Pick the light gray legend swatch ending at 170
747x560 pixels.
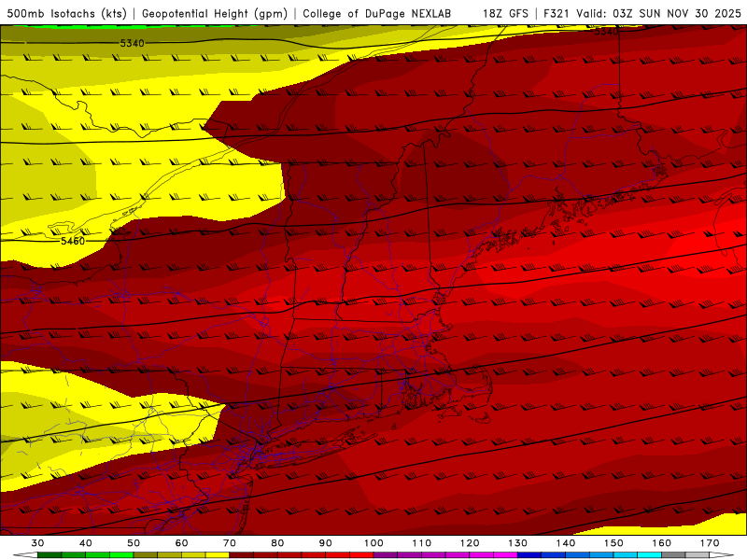[698, 555]
